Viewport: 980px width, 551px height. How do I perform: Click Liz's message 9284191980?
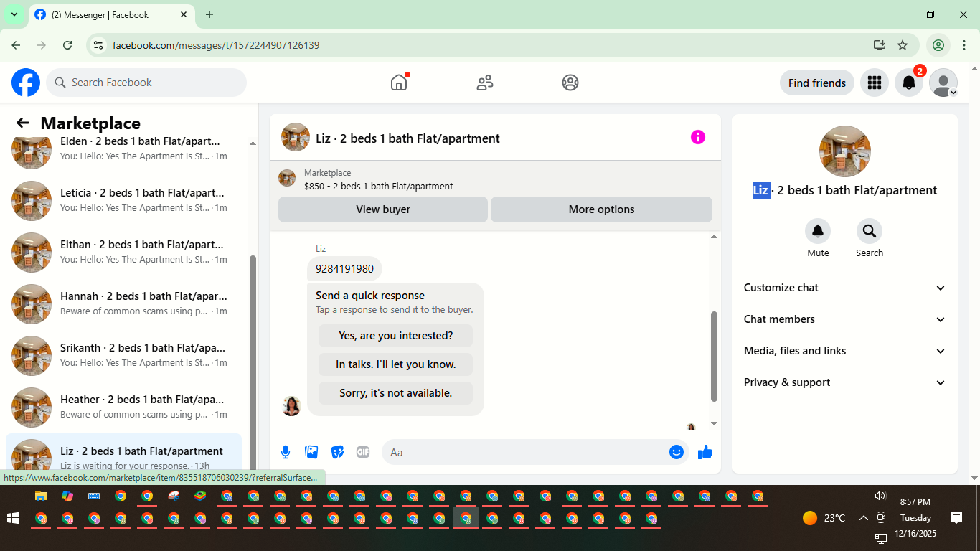click(344, 269)
